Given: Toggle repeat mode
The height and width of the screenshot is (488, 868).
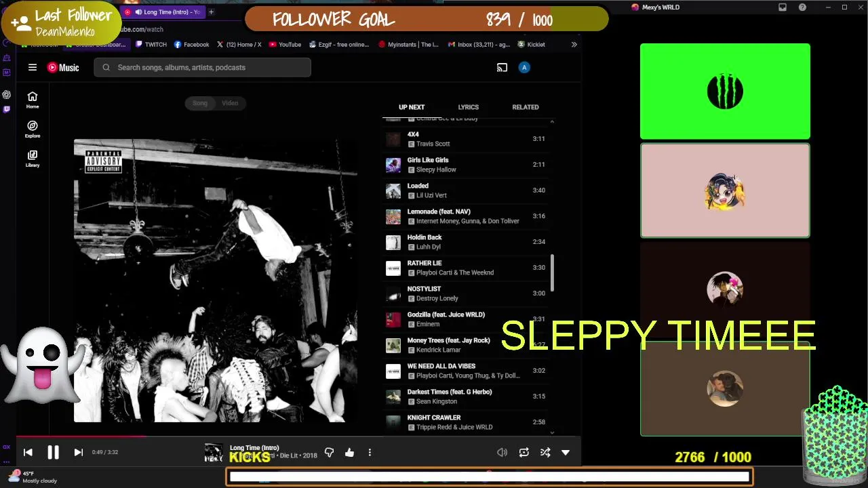Looking at the screenshot, I should [524, 452].
